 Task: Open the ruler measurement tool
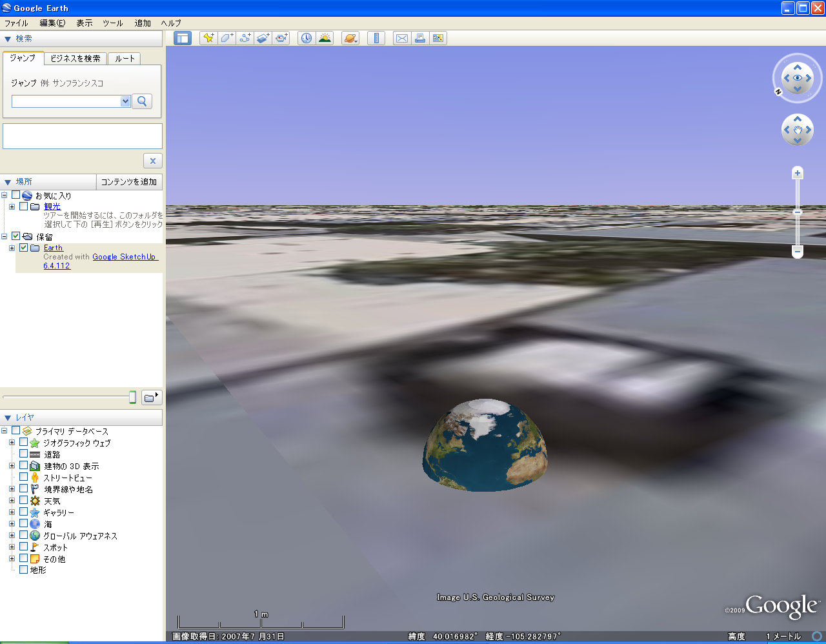(x=376, y=38)
